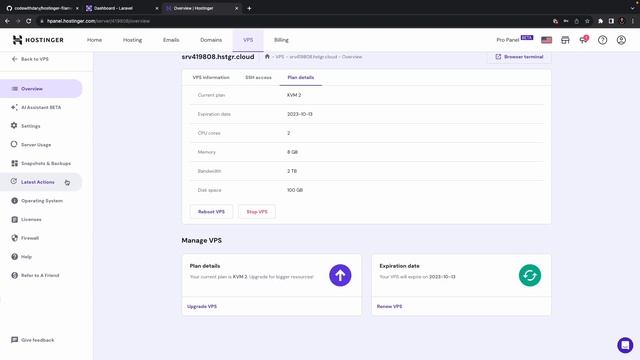Click the Server Usage icon
640x360 pixels.
coord(14,144)
